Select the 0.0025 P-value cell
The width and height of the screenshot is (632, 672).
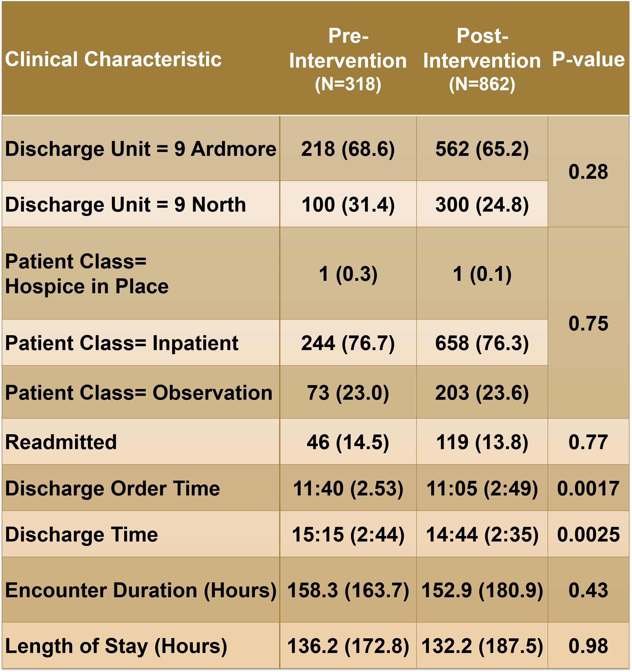pyautogui.click(x=588, y=534)
